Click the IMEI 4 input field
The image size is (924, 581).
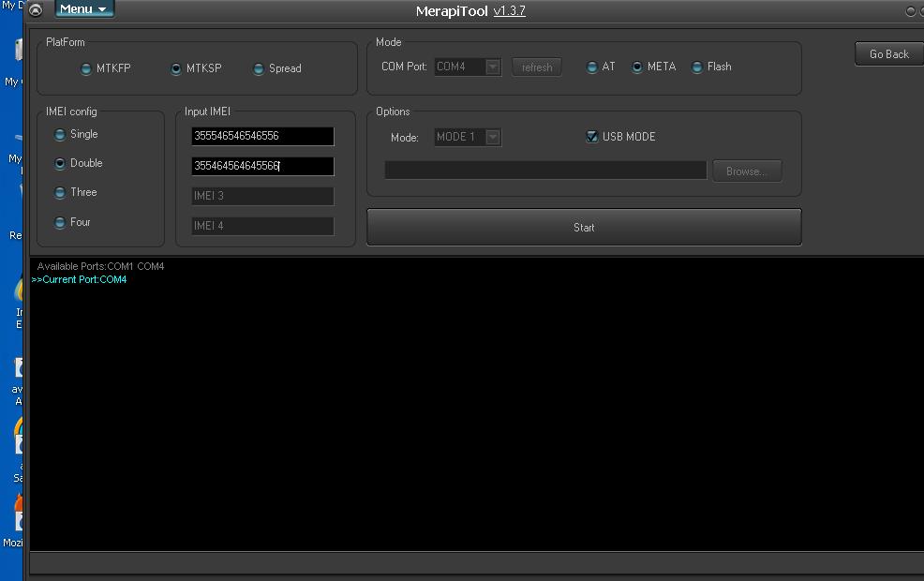(x=262, y=226)
